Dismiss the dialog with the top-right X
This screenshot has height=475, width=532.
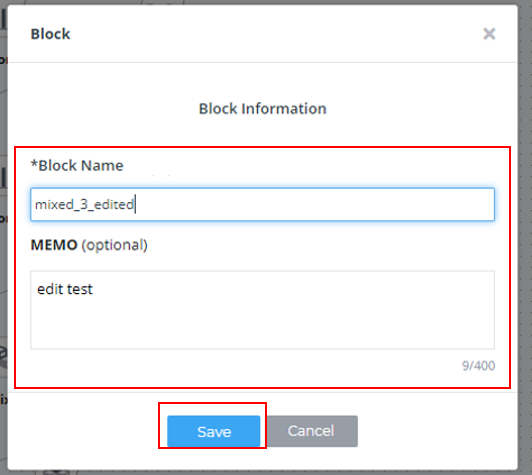click(x=489, y=34)
